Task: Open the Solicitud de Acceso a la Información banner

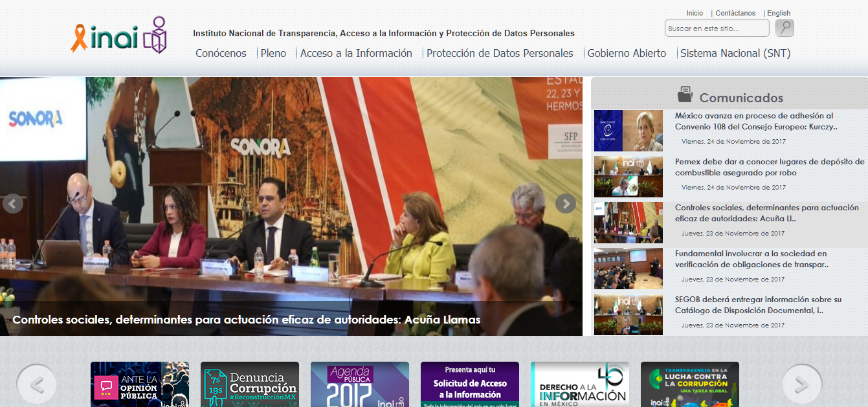Action: 470,384
